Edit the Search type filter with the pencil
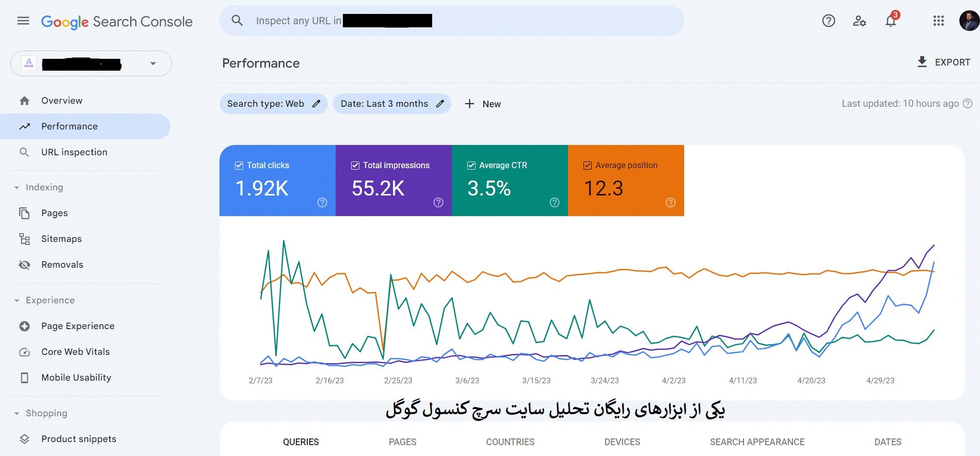Image resolution: width=980 pixels, height=456 pixels. pyautogui.click(x=315, y=104)
